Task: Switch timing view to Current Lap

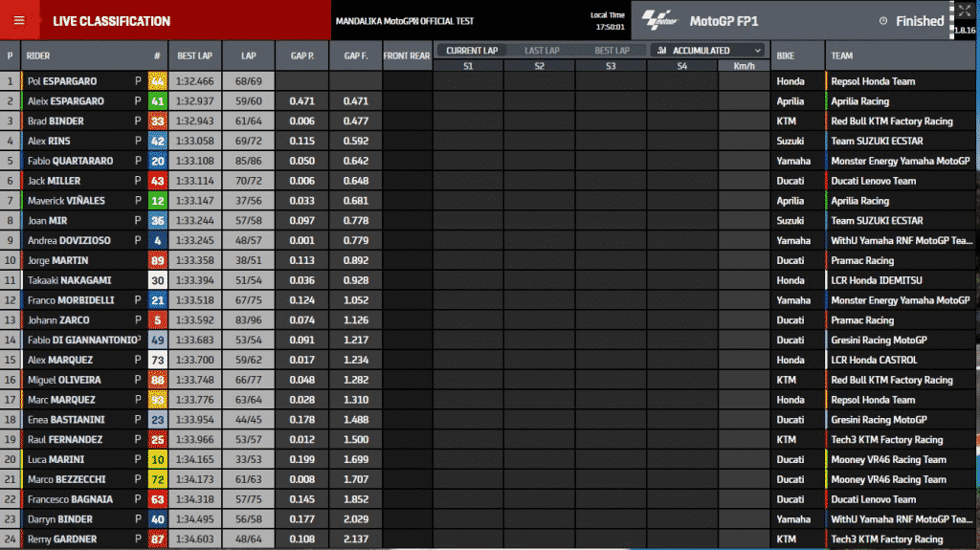Action: [472, 51]
